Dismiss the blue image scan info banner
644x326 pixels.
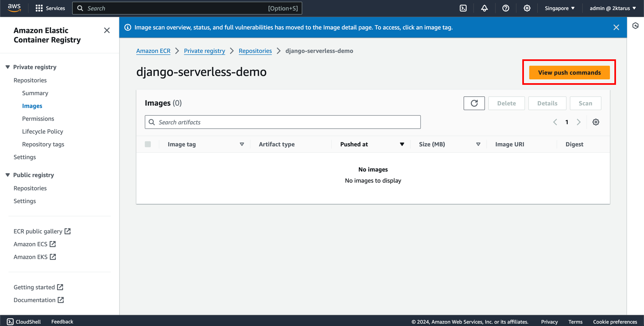pos(616,27)
